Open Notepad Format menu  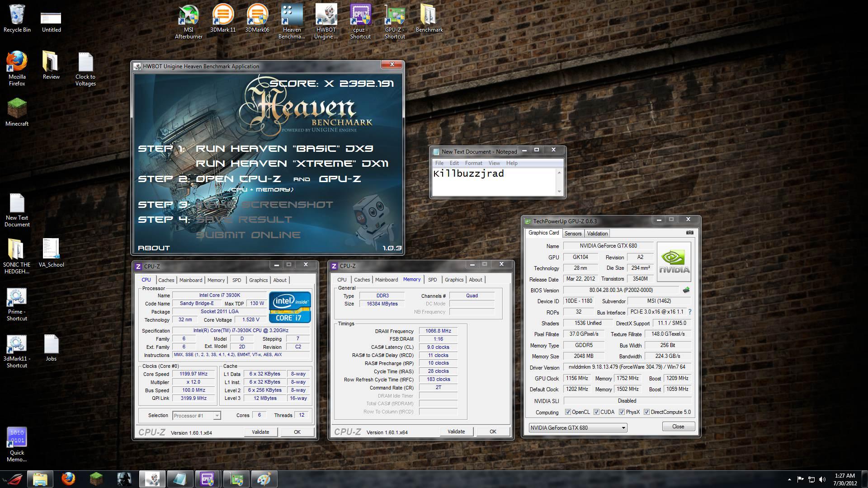[x=473, y=163]
